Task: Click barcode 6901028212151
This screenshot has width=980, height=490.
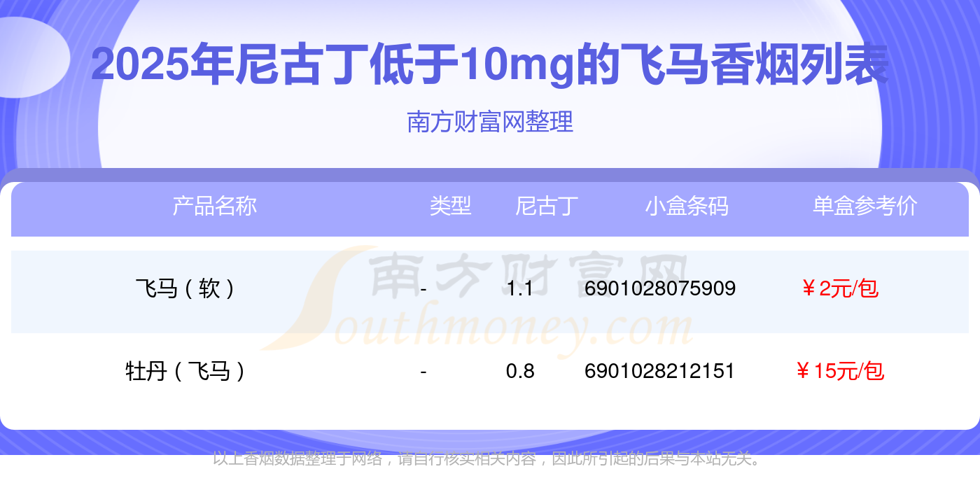Action: [659, 371]
